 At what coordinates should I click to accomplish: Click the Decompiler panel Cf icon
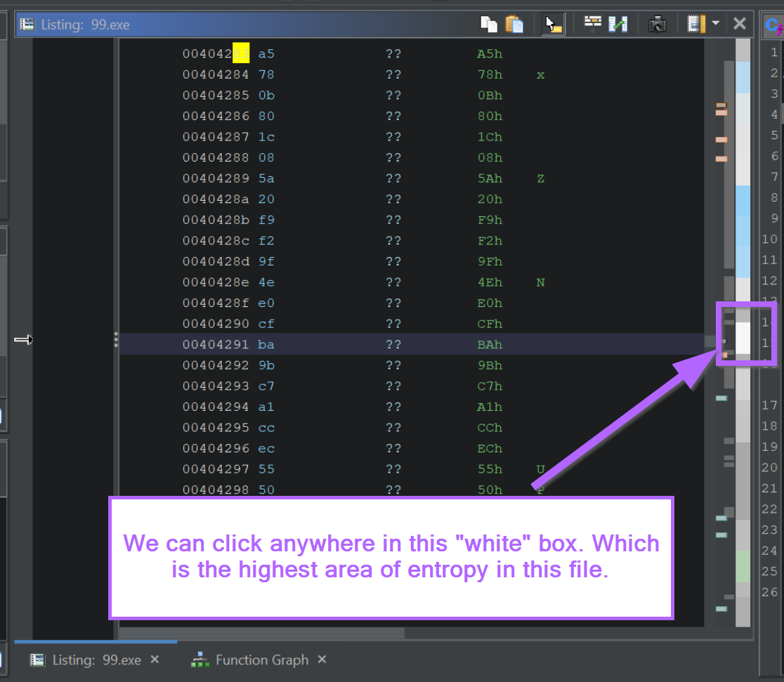[x=773, y=25]
